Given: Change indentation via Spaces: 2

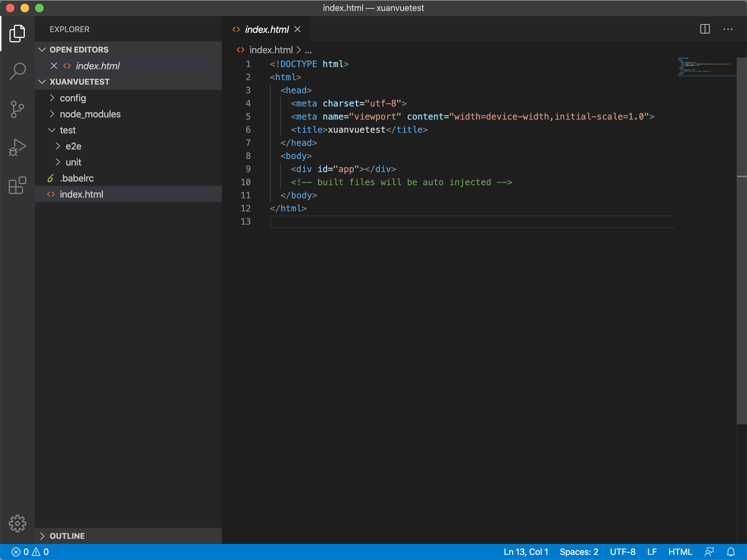Looking at the screenshot, I should tap(579, 552).
